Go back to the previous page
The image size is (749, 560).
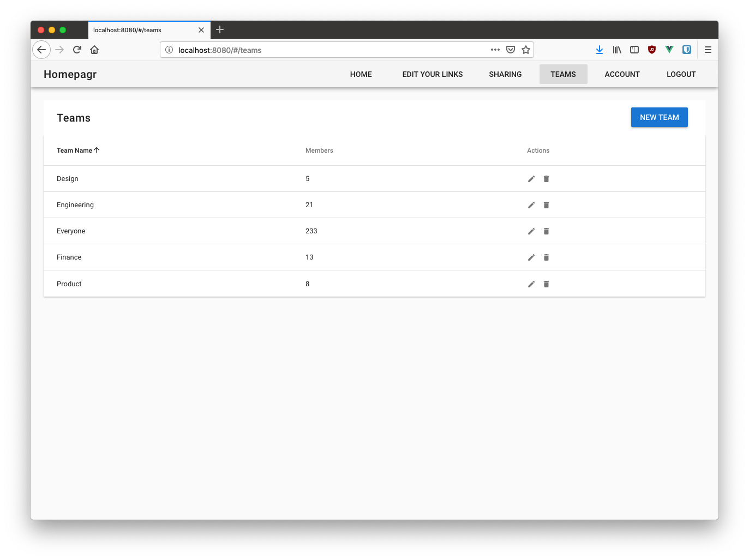(41, 50)
